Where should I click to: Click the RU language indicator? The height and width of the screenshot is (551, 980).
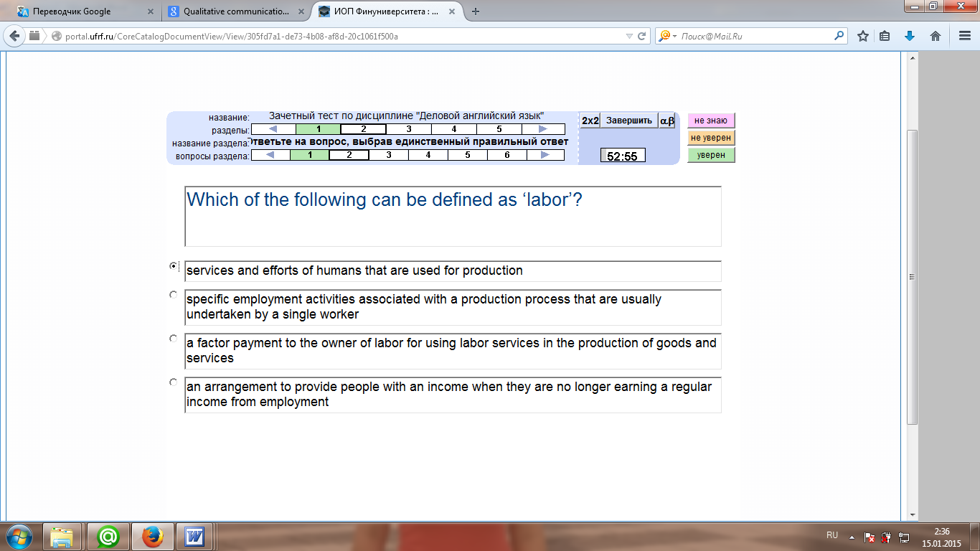[x=832, y=535]
